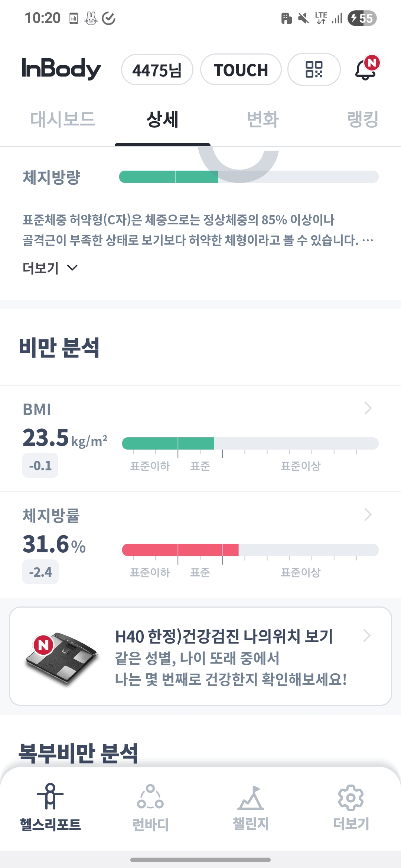The width and height of the screenshot is (401, 868).
Task: Tap the InBody logo
Action: [x=61, y=69]
